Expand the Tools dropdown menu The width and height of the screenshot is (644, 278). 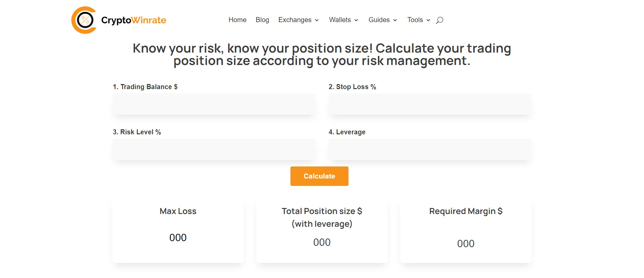419,20
